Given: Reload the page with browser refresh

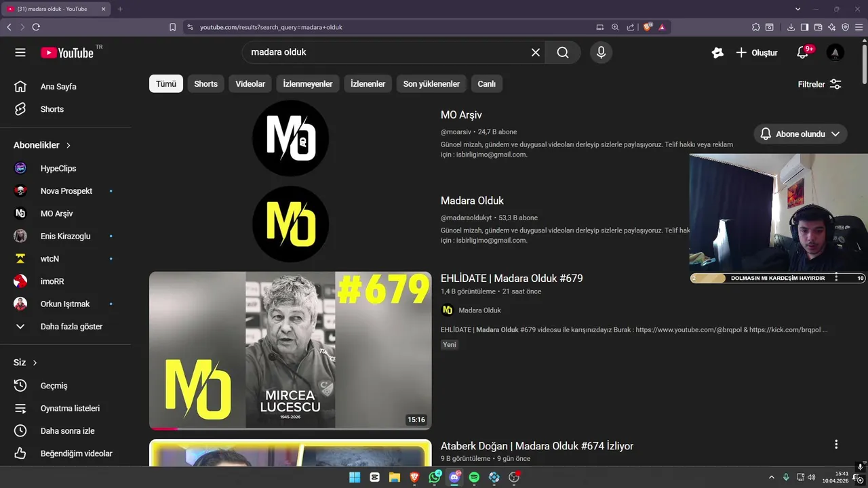Looking at the screenshot, I should coord(36,27).
